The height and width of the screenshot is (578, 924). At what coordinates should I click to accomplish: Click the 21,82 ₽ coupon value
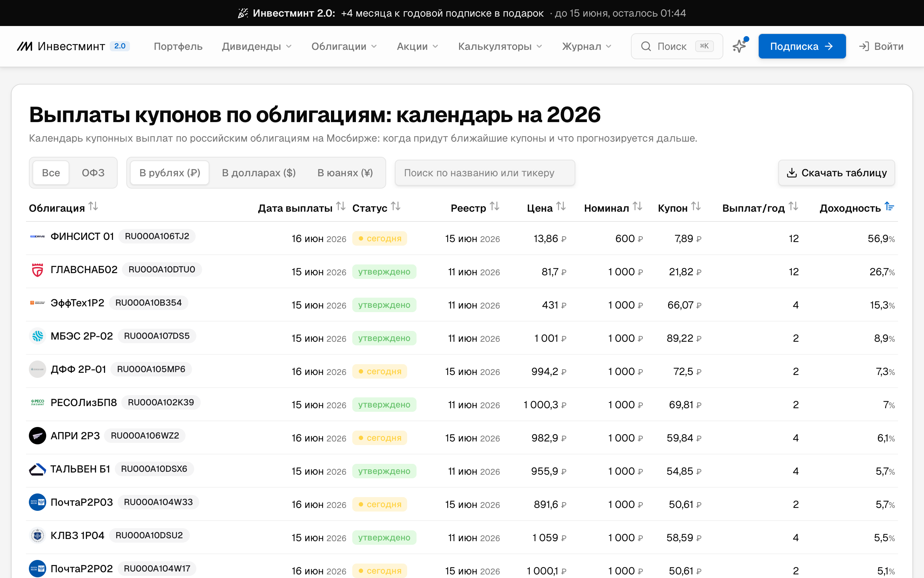(685, 272)
